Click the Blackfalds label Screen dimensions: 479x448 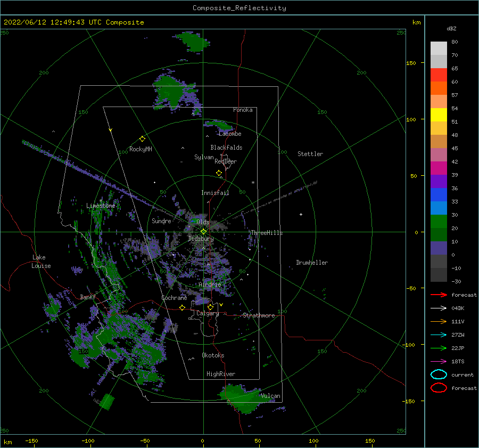[x=226, y=148]
